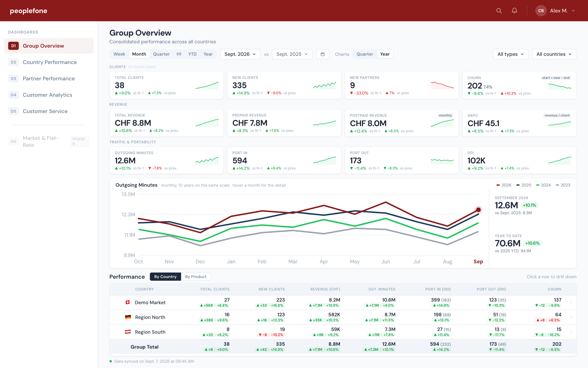
Task: Click the D1 badge icon in sidebar
Action: click(13, 46)
